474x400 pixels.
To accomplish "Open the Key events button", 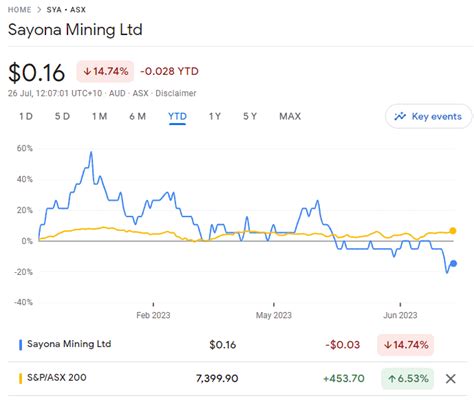I will (428, 116).
